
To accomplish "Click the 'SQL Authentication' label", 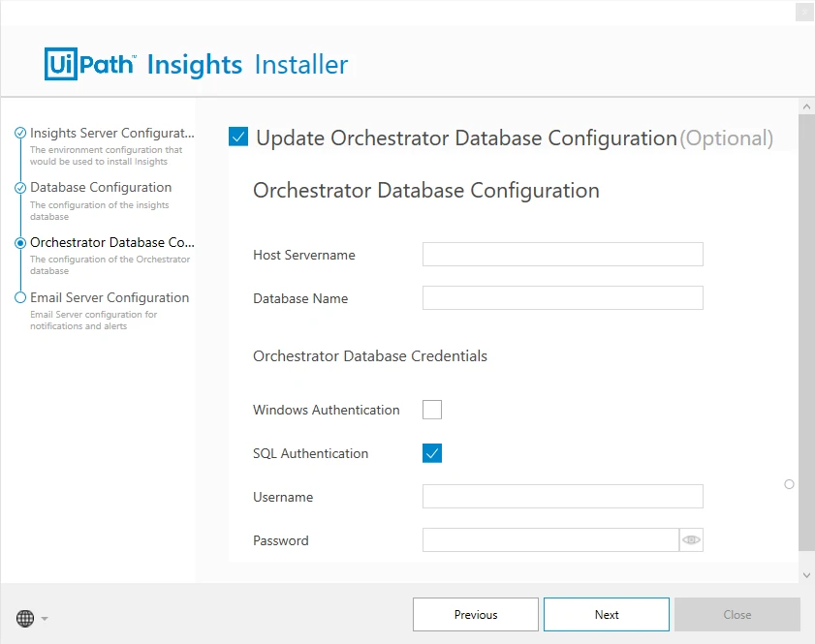I will point(311,453).
